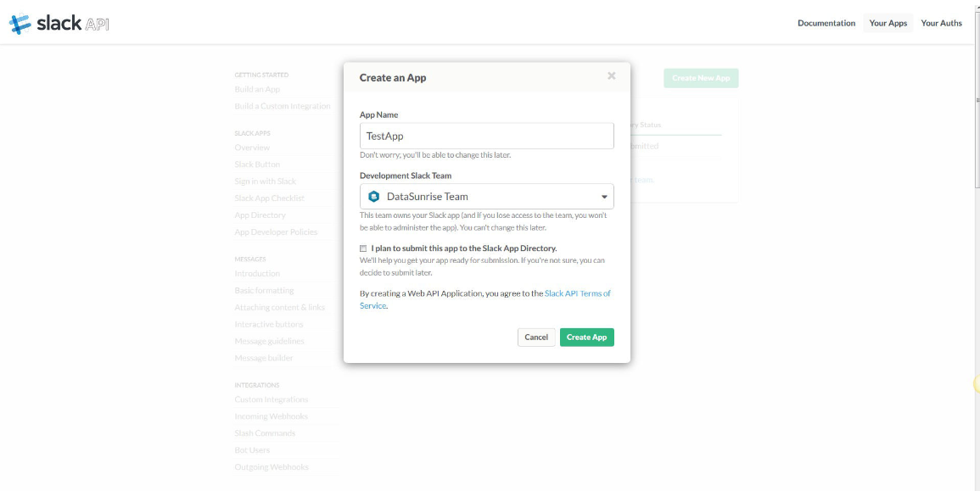Open Your Auths in the top navigation

pos(941,23)
